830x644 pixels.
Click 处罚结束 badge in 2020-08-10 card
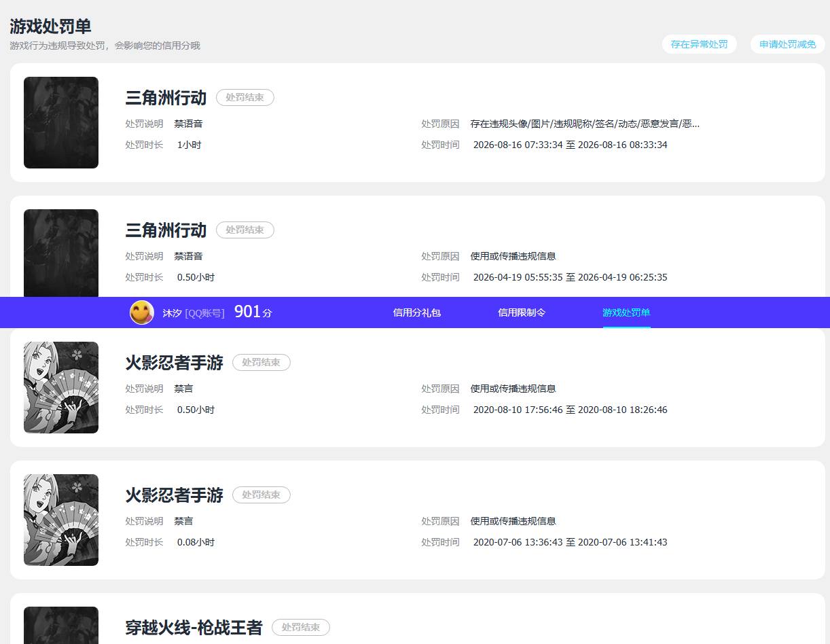tap(261, 363)
